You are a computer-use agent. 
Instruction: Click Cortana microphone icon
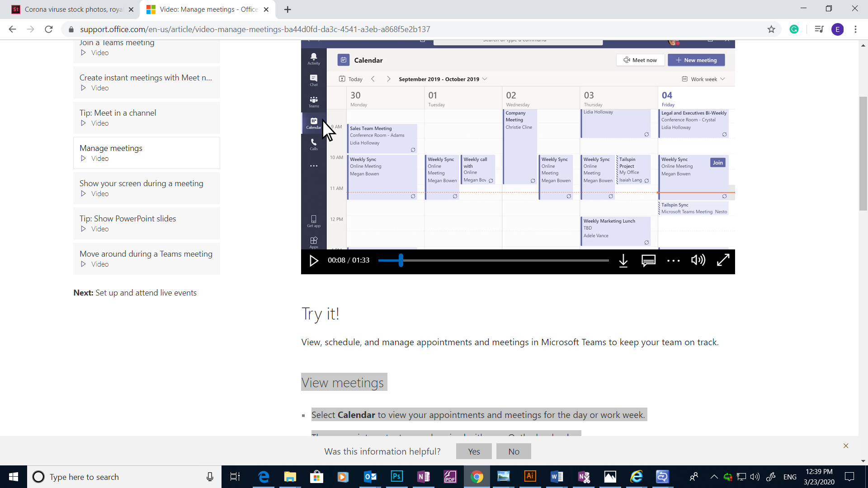(x=210, y=477)
